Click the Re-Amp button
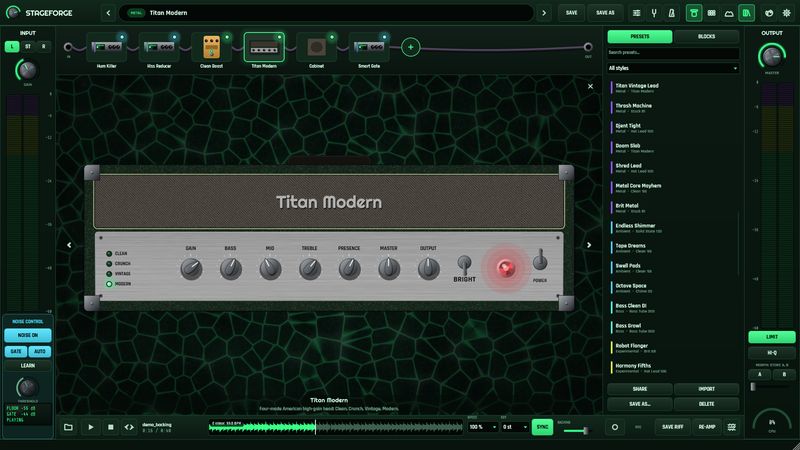The image size is (800, 450). [707, 427]
